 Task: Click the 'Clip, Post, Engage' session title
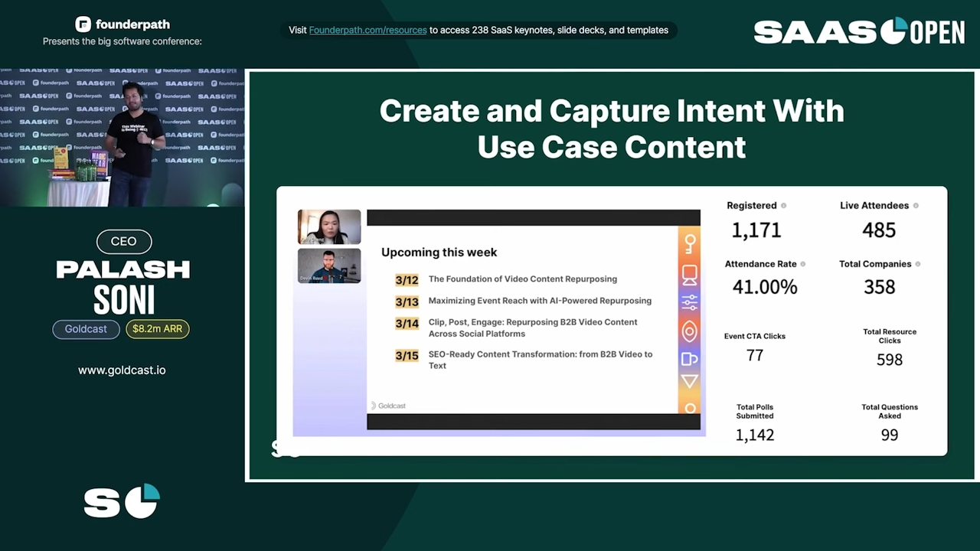pos(533,328)
